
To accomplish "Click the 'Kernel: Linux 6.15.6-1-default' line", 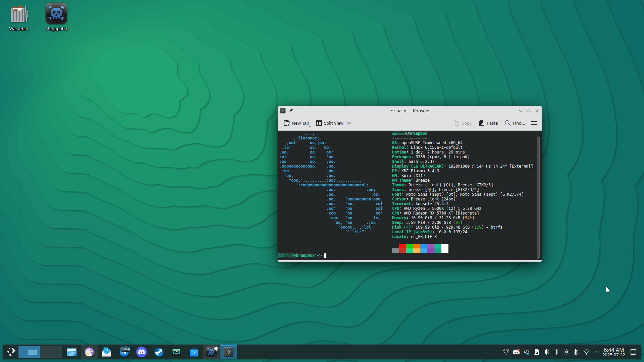I will pyautogui.click(x=427, y=147).
